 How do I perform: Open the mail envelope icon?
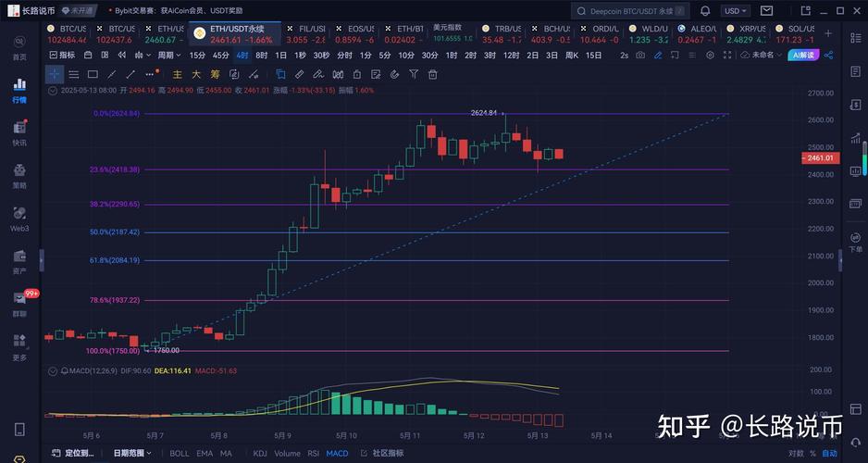click(x=767, y=10)
